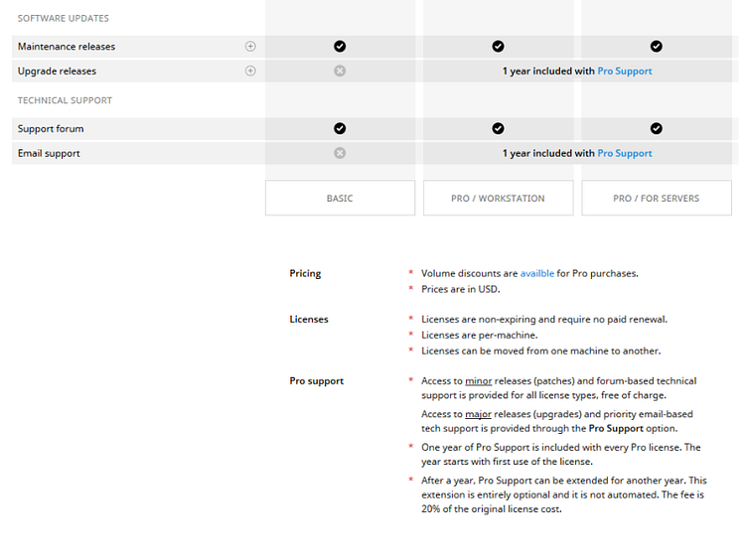
Task: Click Pro Workstation checkmark for Maintenance releases
Action: 499,47
